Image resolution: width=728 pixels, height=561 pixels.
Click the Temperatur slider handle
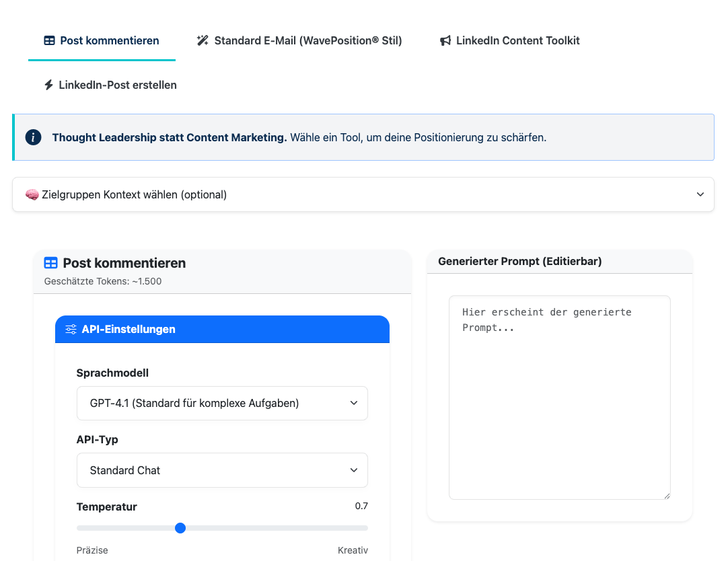(x=180, y=528)
